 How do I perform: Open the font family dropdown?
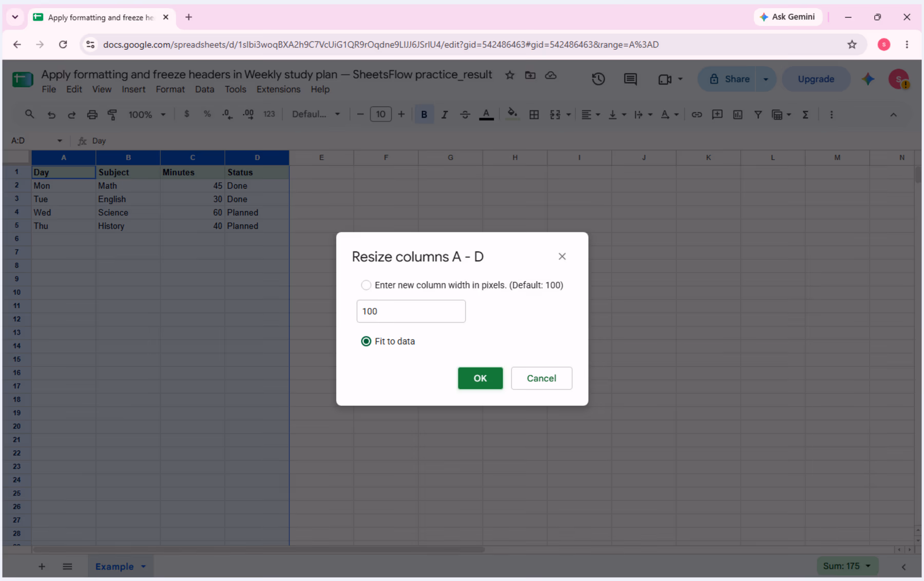point(316,114)
